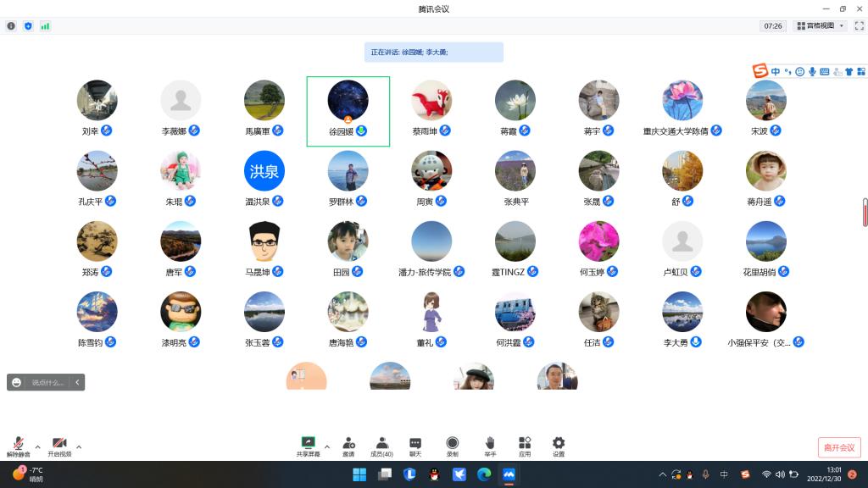Click the meeting info icon at top left
The width and height of the screenshot is (868, 488).
pyautogui.click(x=11, y=26)
